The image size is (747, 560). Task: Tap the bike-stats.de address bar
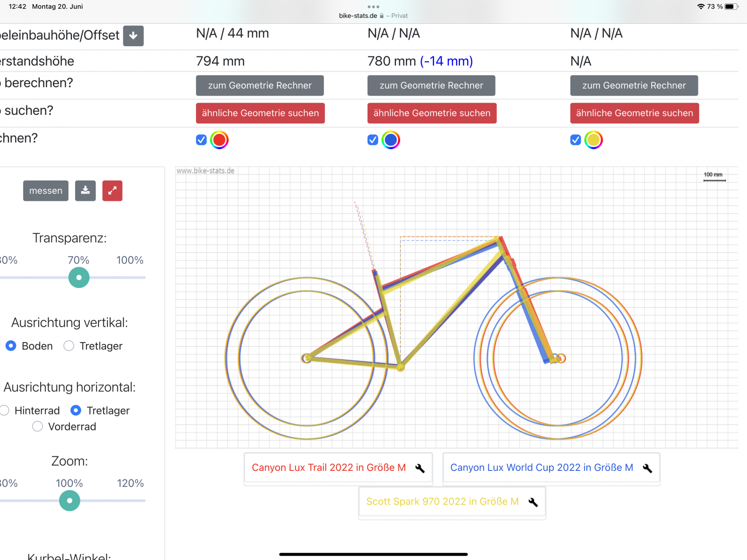click(x=358, y=15)
